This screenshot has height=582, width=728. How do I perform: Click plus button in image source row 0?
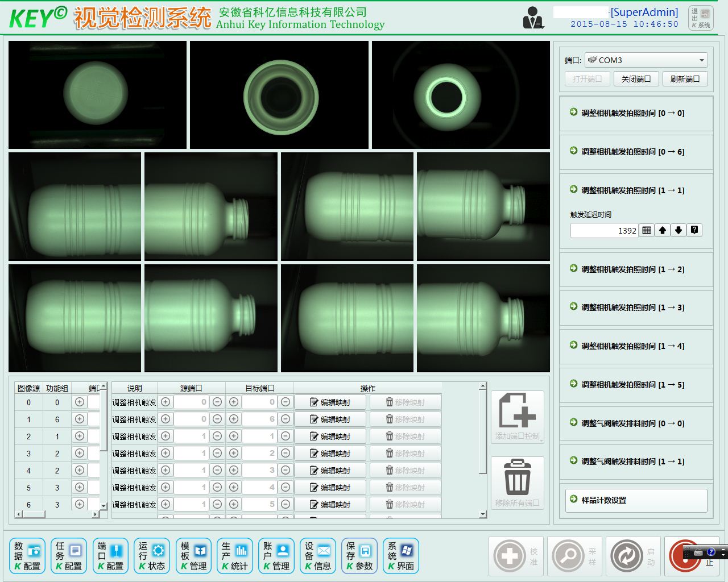pos(80,402)
